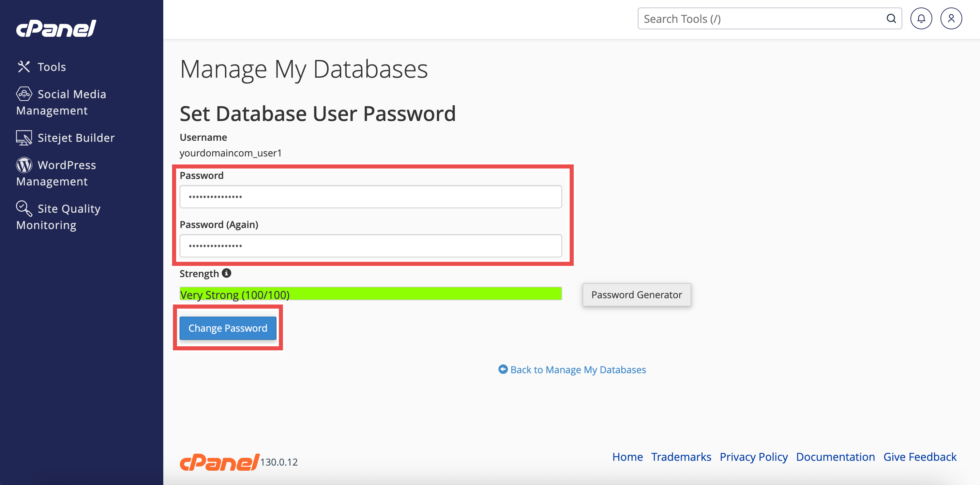This screenshot has width=980, height=485.
Task: Open the Trademarks footer link
Action: [x=681, y=457]
